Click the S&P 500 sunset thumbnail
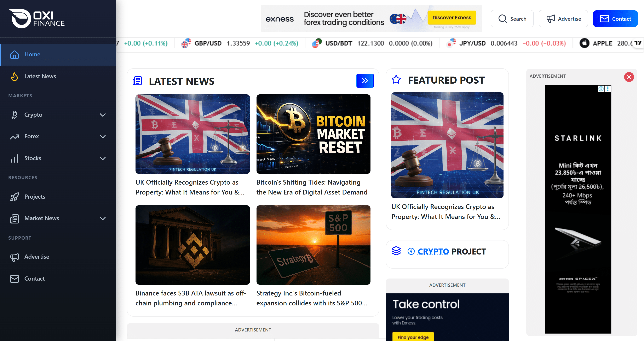The width and height of the screenshot is (644, 341). (313, 245)
